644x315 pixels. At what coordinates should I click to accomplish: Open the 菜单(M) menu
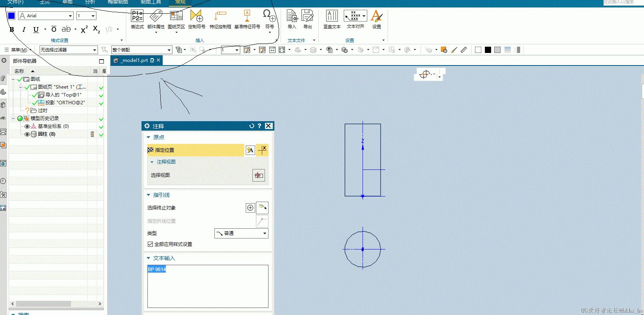point(18,50)
